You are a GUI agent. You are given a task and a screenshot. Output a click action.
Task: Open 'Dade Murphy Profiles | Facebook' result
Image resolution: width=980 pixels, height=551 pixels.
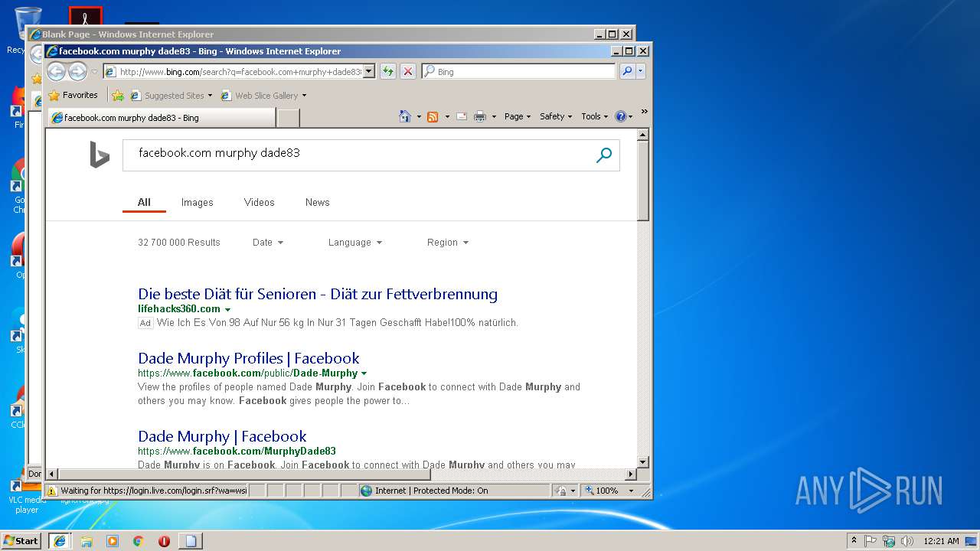coord(249,358)
